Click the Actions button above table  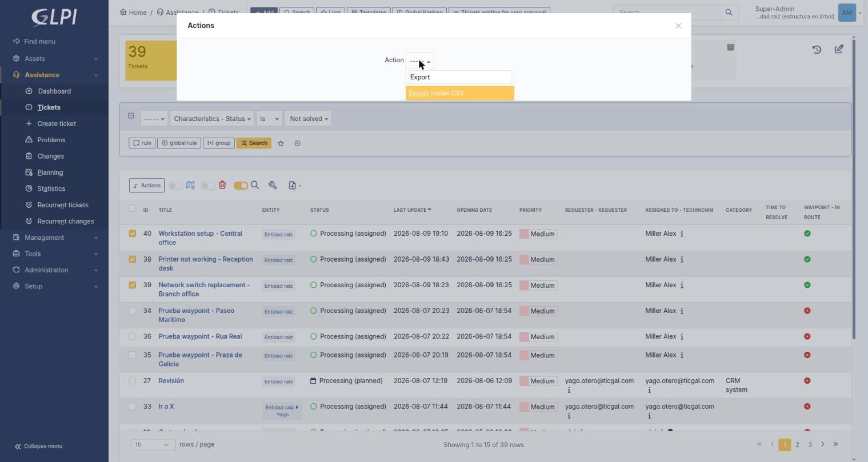tap(147, 186)
